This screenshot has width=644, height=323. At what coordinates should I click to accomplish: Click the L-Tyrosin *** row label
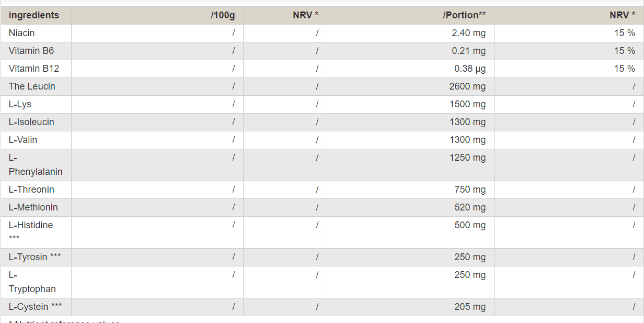click(x=35, y=257)
